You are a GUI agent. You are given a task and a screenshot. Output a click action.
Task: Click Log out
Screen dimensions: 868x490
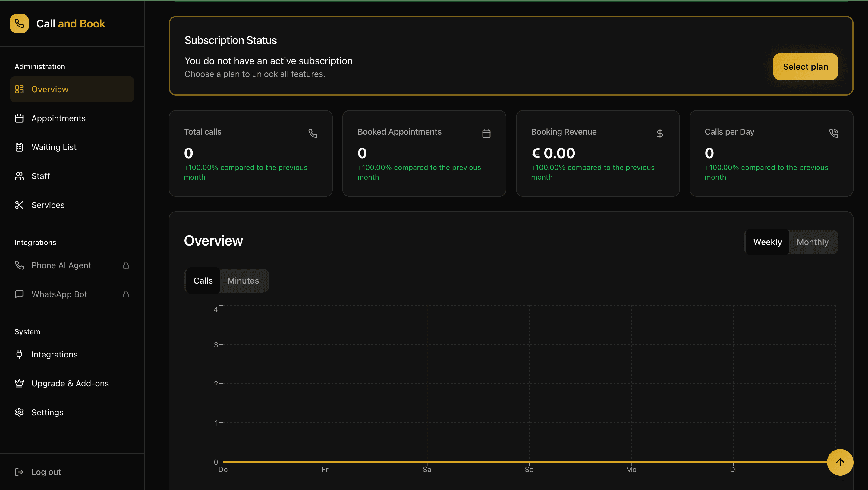[46, 472]
